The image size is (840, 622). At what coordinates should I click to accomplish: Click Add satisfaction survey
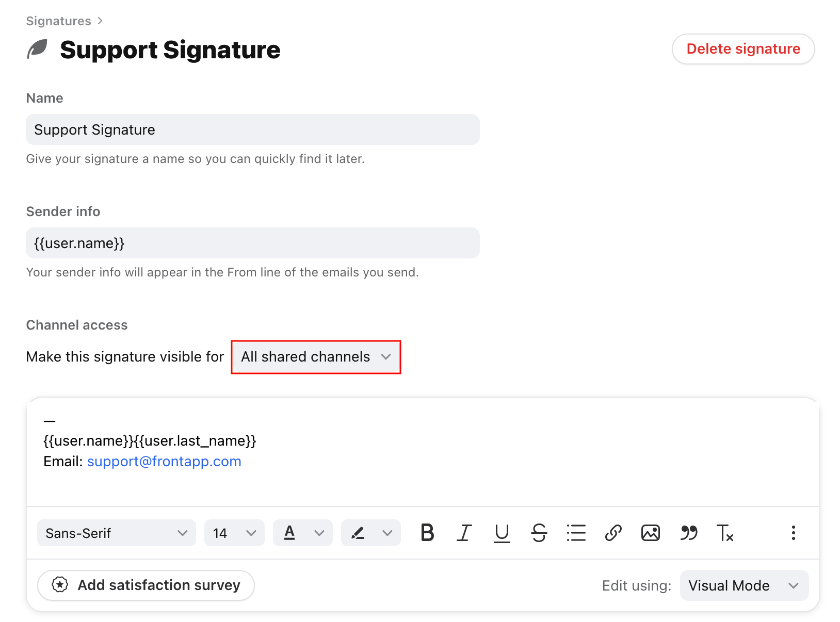[x=146, y=585]
